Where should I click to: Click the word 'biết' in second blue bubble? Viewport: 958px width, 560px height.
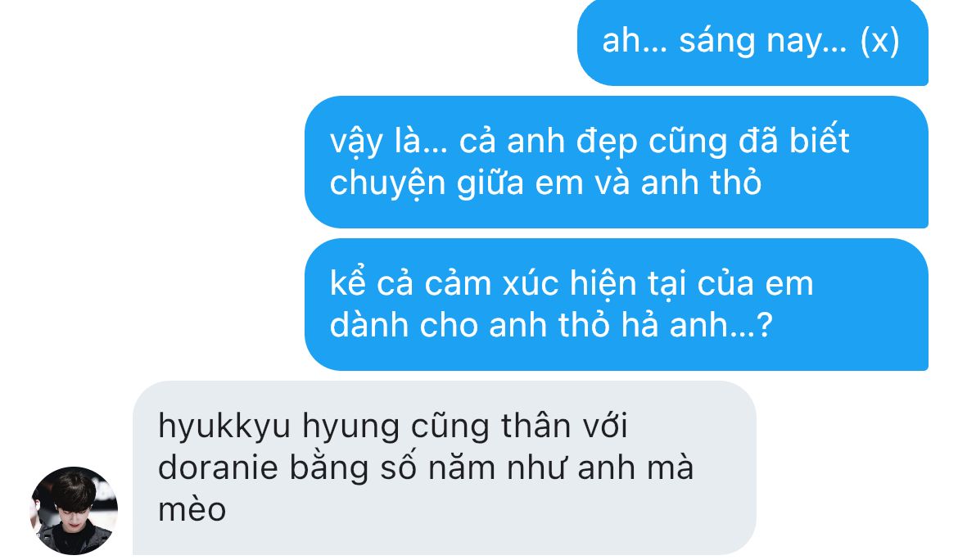[819, 141]
